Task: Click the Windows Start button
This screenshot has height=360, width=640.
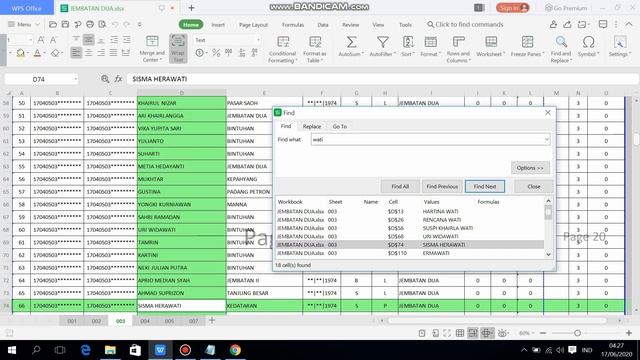Action: pyautogui.click(x=12, y=350)
